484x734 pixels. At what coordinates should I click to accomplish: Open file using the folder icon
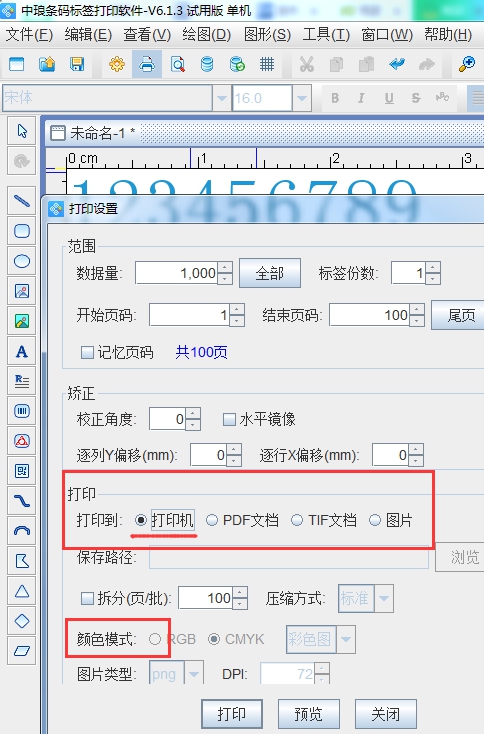[47, 64]
